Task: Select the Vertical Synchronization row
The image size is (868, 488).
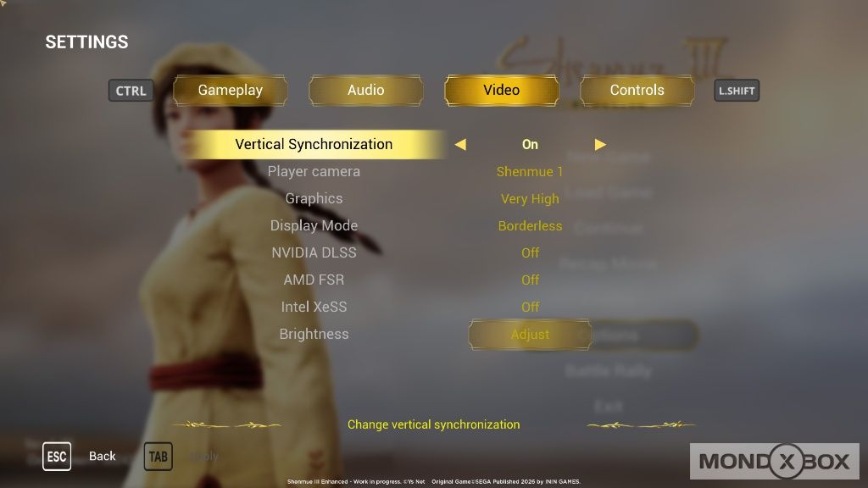Action: (314, 145)
